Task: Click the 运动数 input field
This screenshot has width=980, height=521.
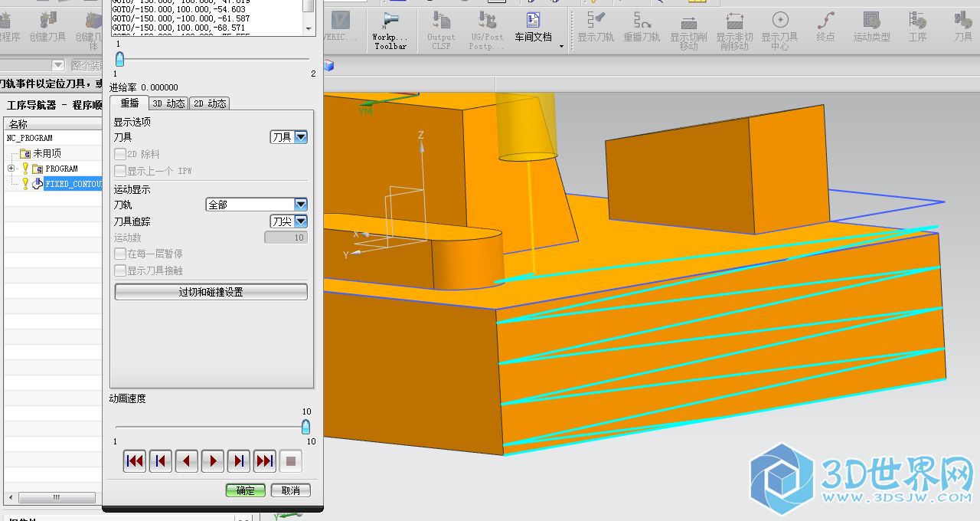Action: (x=286, y=238)
